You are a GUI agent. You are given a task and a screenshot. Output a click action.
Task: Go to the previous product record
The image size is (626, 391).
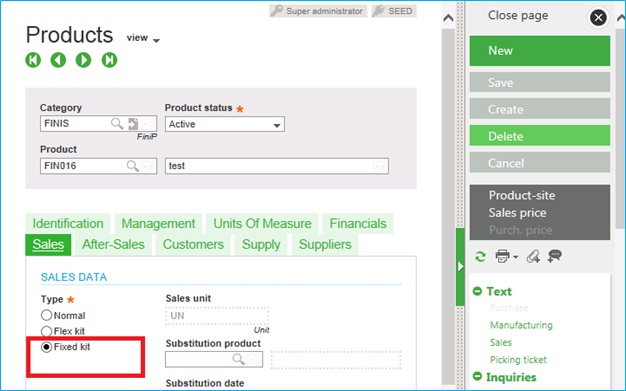(x=58, y=60)
